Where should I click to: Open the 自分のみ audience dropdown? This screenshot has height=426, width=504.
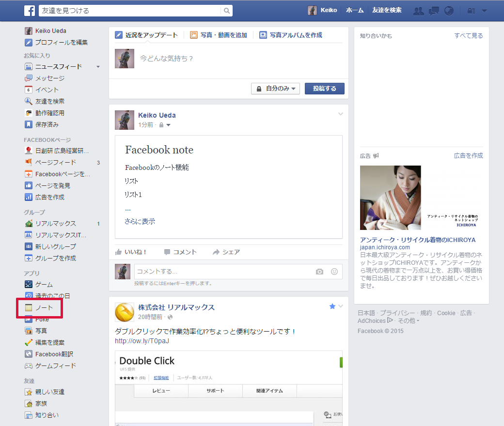tap(275, 89)
